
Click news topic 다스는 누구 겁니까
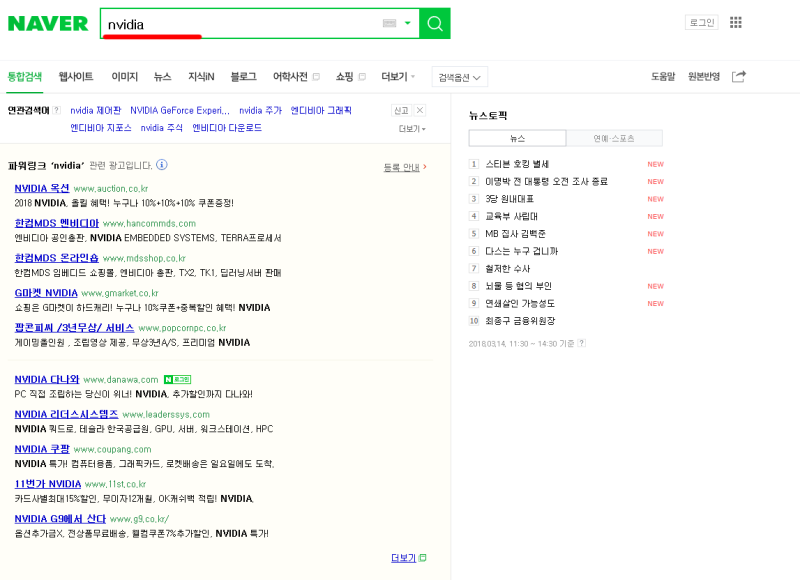[521, 251]
